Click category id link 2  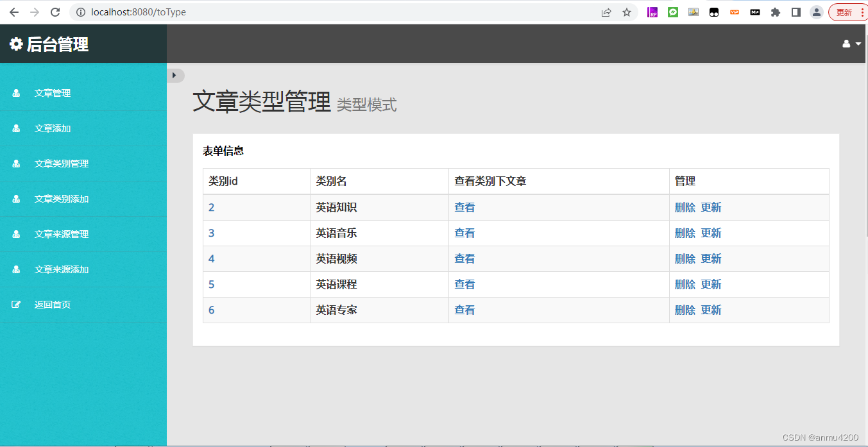tap(212, 207)
